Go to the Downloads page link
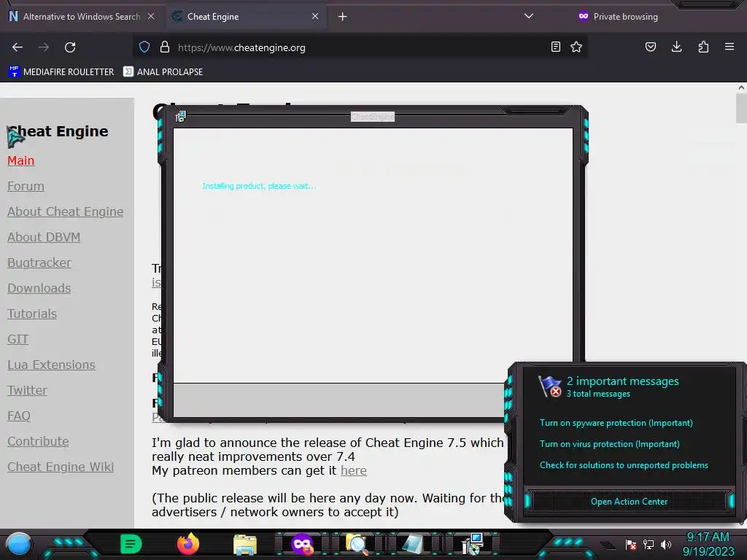The height and width of the screenshot is (560, 747). [39, 288]
